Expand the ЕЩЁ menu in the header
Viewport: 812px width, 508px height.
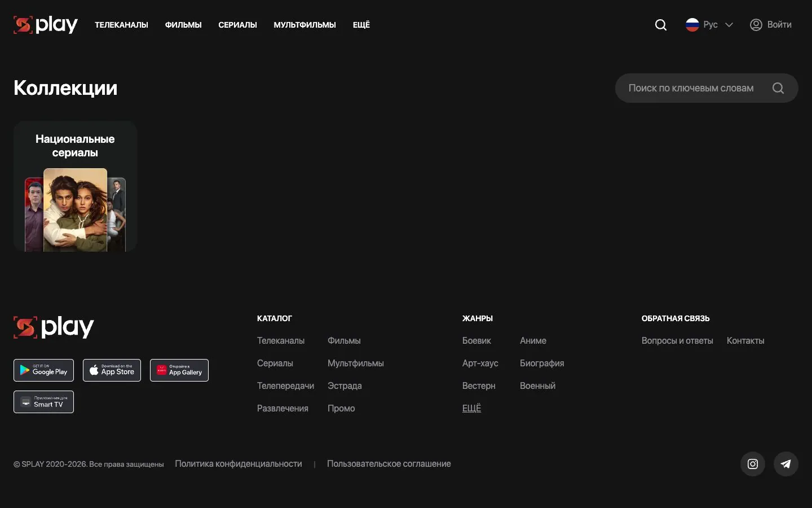pos(361,25)
